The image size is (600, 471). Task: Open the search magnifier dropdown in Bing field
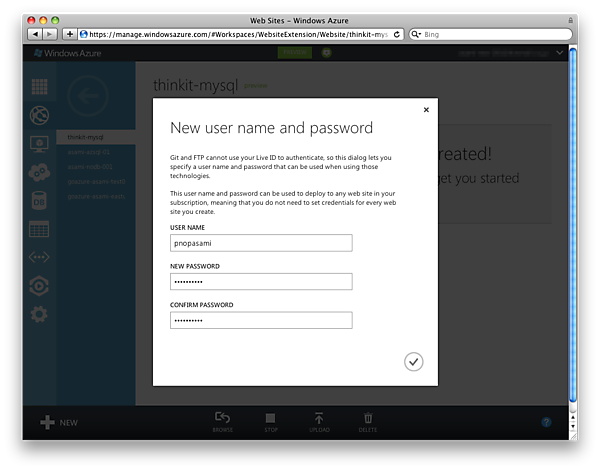coord(416,34)
